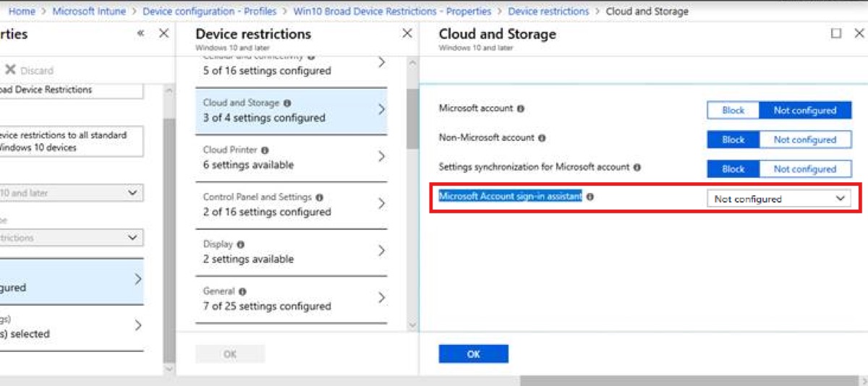The height and width of the screenshot is (386, 868).
Task: Open Control Panel and Settings category
Action: pyautogui.click(x=291, y=205)
